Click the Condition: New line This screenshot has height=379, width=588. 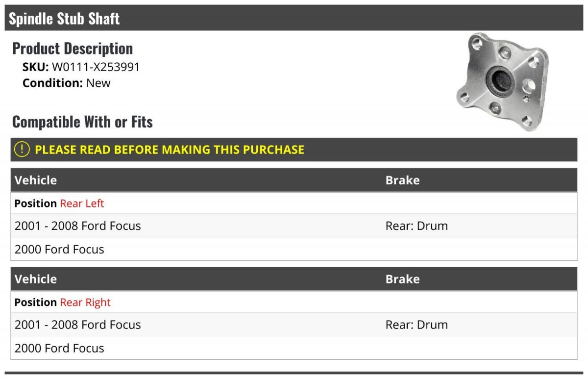[66, 83]
